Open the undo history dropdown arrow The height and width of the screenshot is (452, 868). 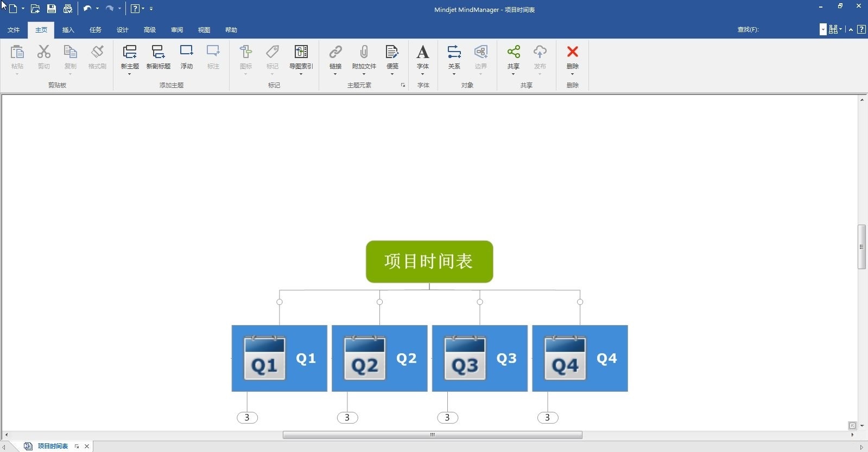coord(98,9)
